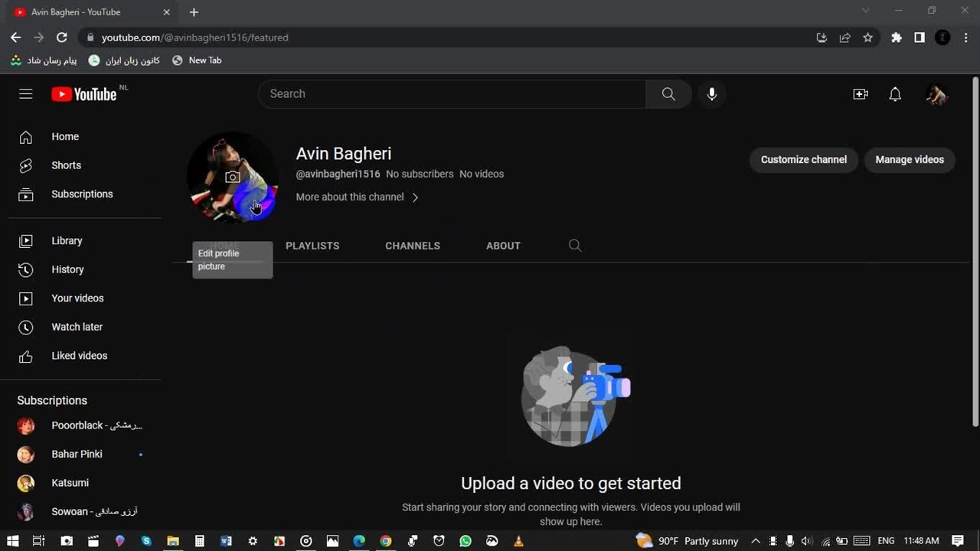Open YouTube search by voice

tap(711, 93)
